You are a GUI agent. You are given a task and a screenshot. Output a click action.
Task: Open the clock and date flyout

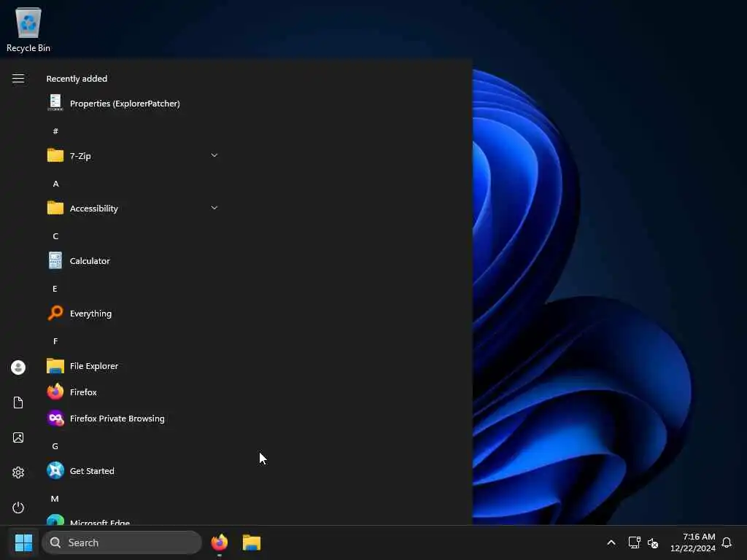[693, 542]
